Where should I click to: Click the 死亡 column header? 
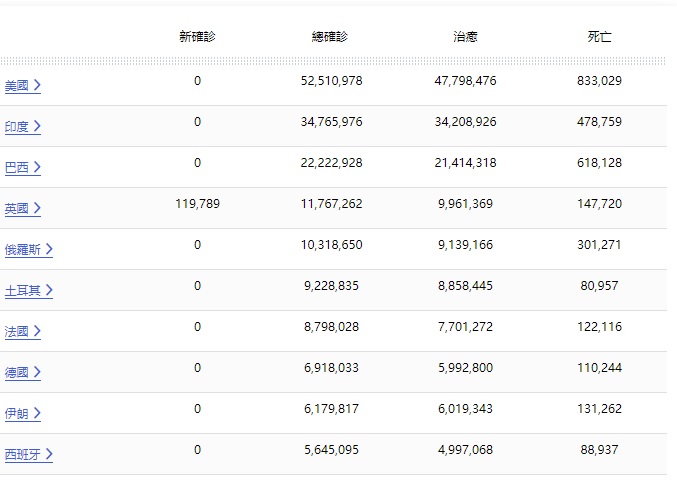600,37
